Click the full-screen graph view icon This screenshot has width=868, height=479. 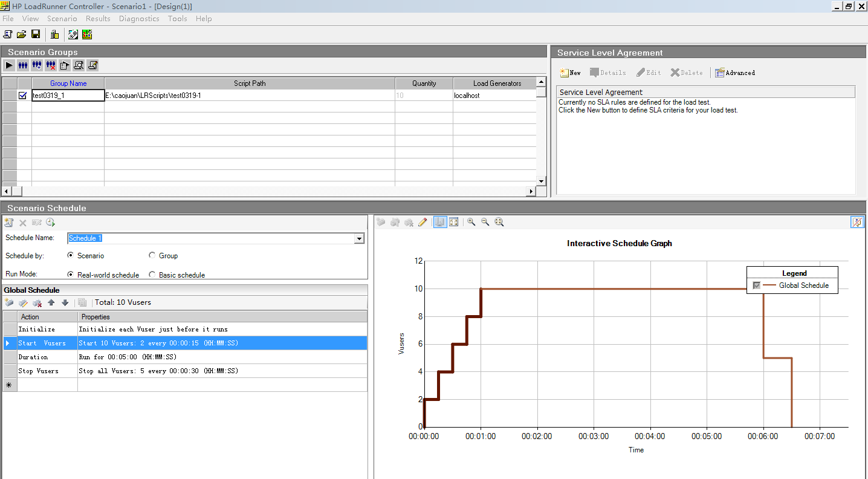click(x=454, y=222)
